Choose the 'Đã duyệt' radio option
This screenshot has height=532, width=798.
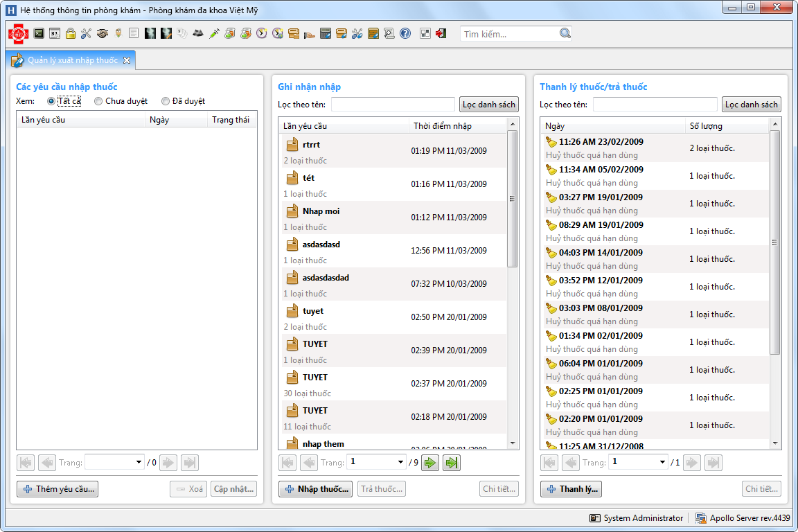(x=166, y=101)
